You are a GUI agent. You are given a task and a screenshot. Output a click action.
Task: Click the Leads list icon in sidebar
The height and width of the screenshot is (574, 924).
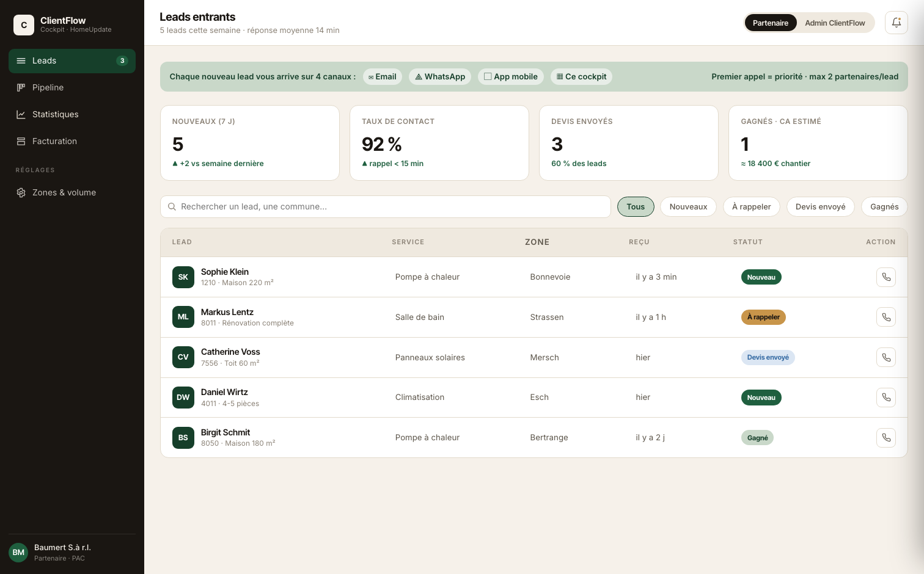pos(21,60)
